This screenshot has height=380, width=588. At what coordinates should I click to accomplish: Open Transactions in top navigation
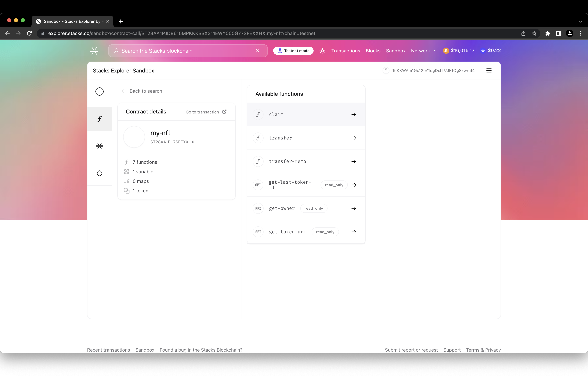pyautogui.click(x=345, y=51)
